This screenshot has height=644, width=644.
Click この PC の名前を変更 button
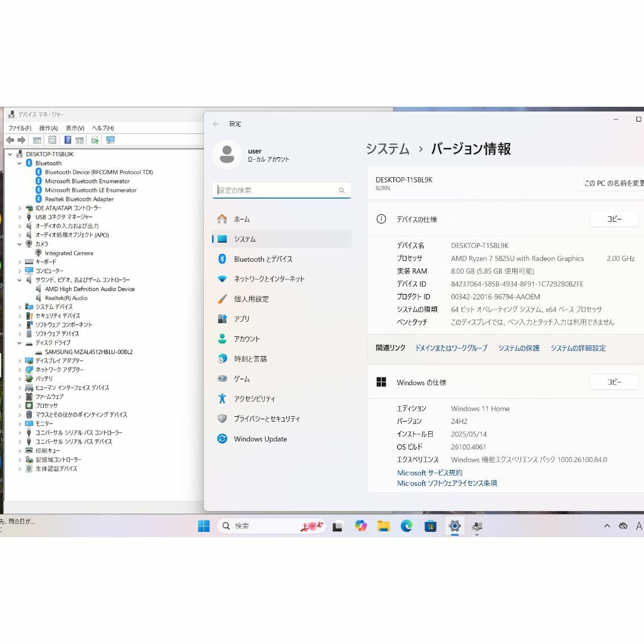(x=612, y=183)
